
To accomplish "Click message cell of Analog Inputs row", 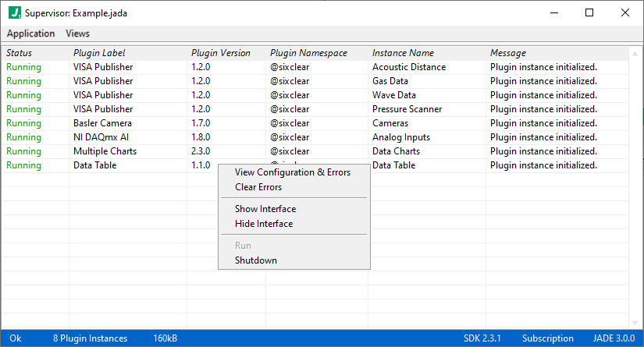I will 543,137.
